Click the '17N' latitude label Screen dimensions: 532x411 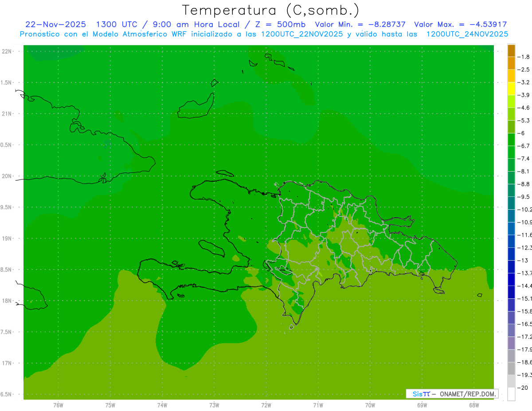tap(8, 363)
